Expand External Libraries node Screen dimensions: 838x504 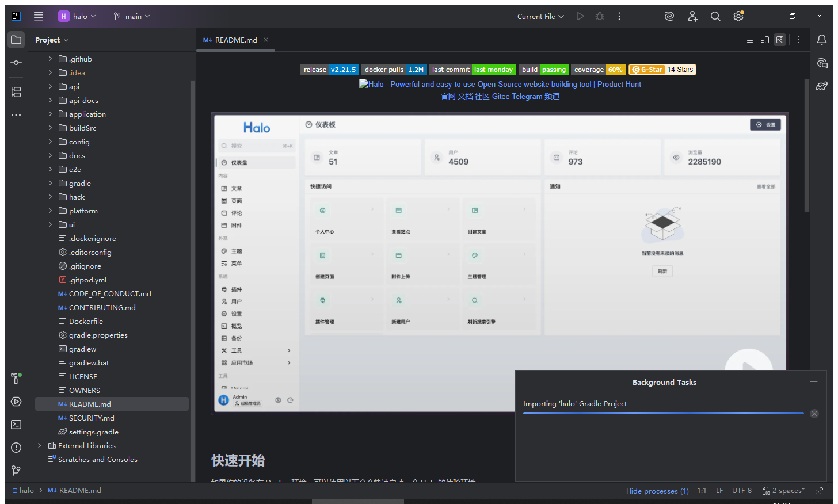coord(40,445)
